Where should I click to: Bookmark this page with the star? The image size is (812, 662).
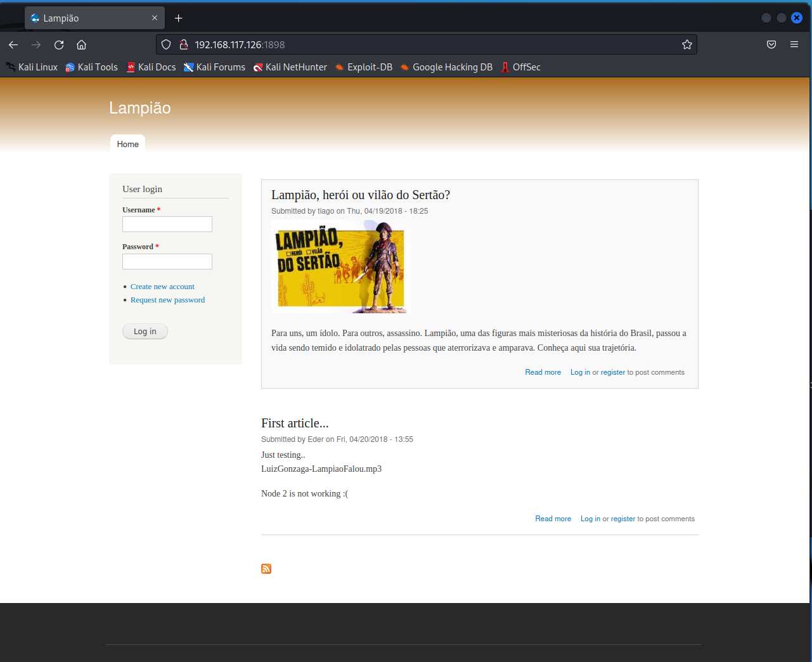(686, 44)
